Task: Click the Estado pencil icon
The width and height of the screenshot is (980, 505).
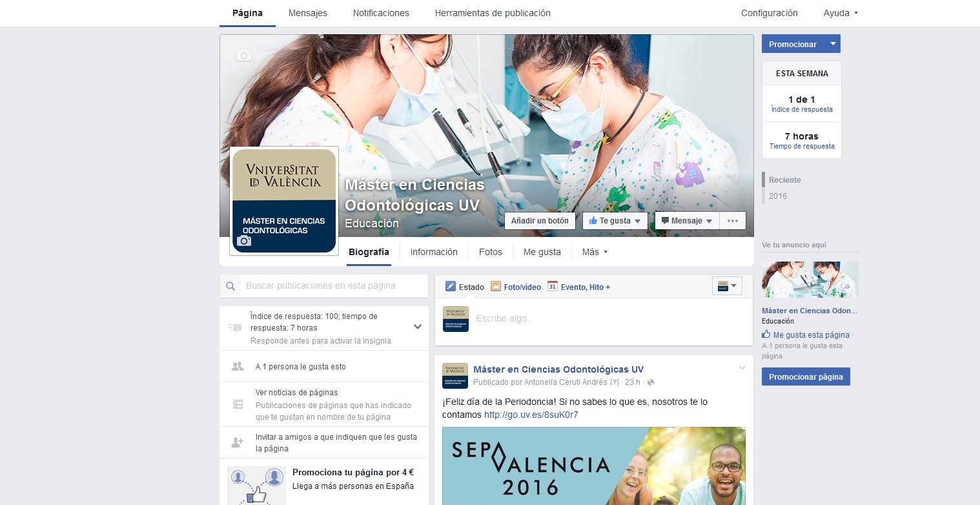Action: [451, 286]
